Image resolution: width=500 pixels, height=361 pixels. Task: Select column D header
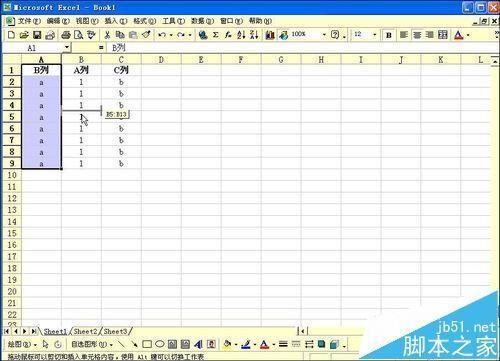click(x=161, y=60)
